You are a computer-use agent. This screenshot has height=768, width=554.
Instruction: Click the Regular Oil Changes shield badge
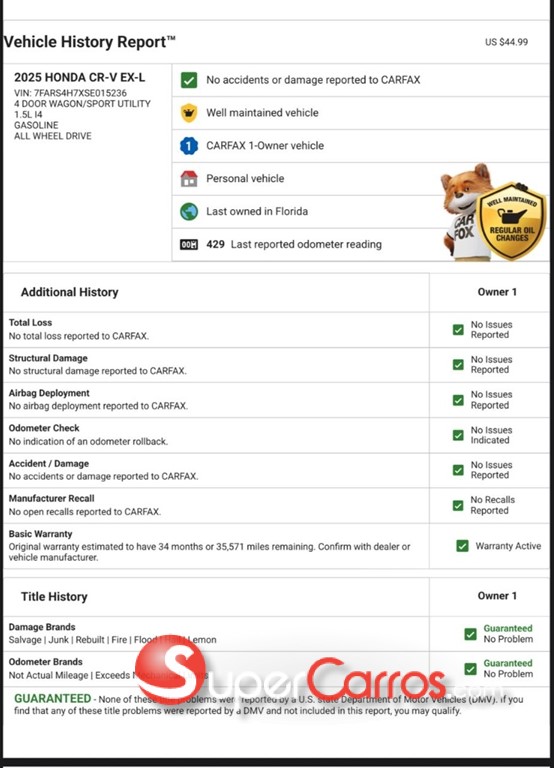(511, 220)
